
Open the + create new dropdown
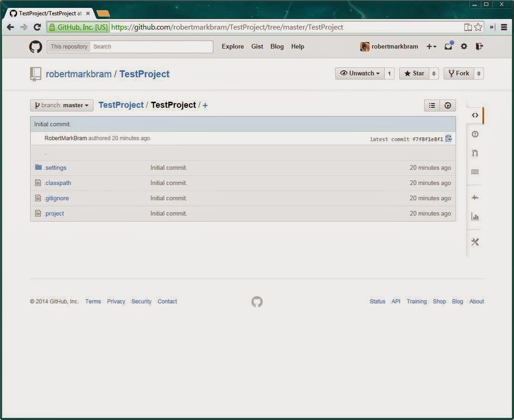[431, 46]
